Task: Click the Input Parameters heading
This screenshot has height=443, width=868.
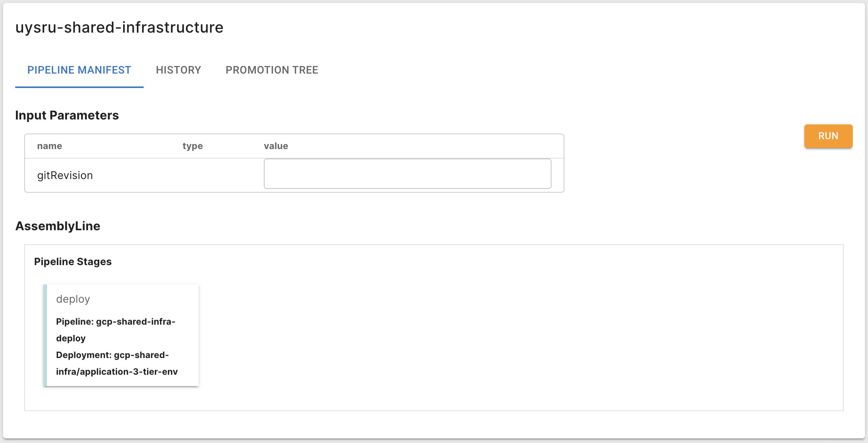Action: [x=67, y=115]
